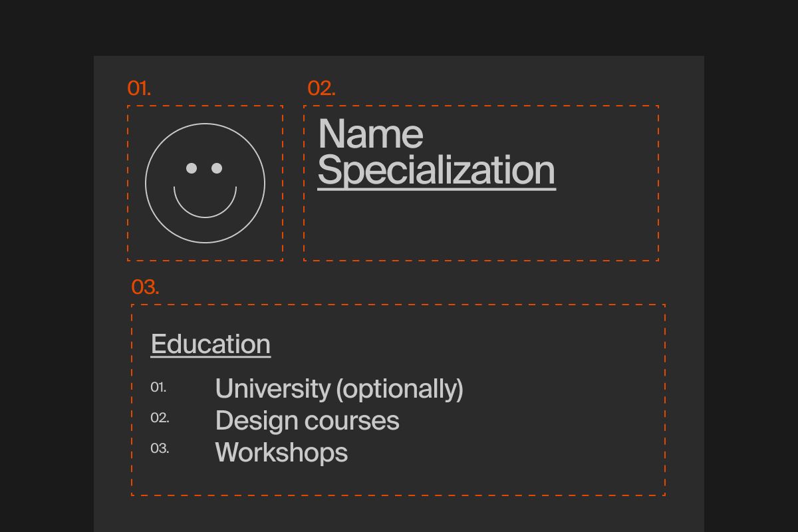Click the letter N in Name
Viewport: 798px width, 532px height.
[x=331, y=134]
